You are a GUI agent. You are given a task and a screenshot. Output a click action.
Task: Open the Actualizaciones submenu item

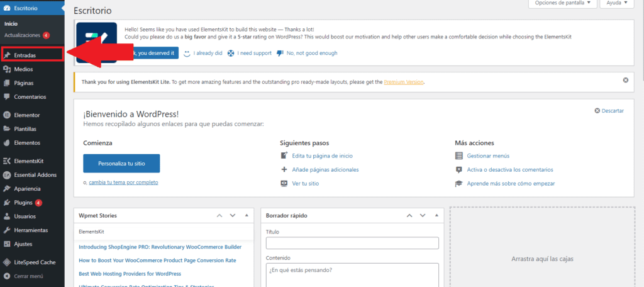(22, 35)
